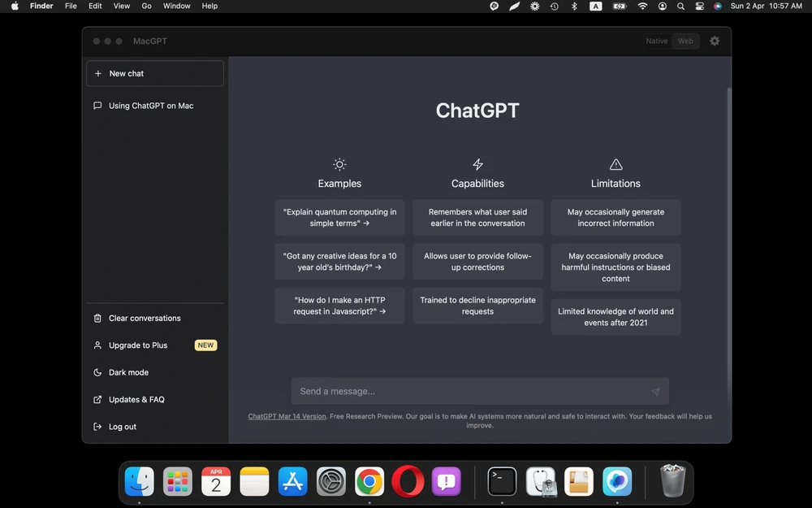The width and height of the screenshot is (812, 508).
Task: Open the Apple menu
Action: pos(15,7)
